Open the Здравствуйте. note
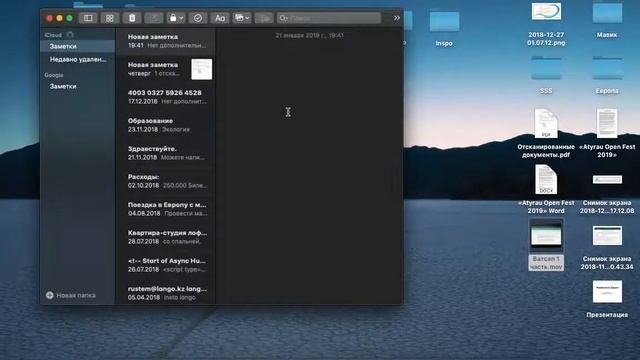Viewport: 640px width, 360px height. 166,153
